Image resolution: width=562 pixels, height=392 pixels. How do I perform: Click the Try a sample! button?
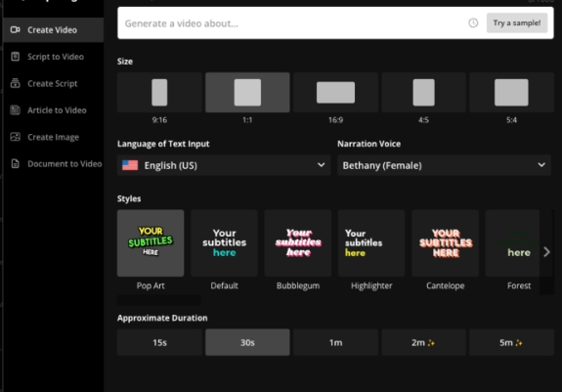(x=517, y=22)
